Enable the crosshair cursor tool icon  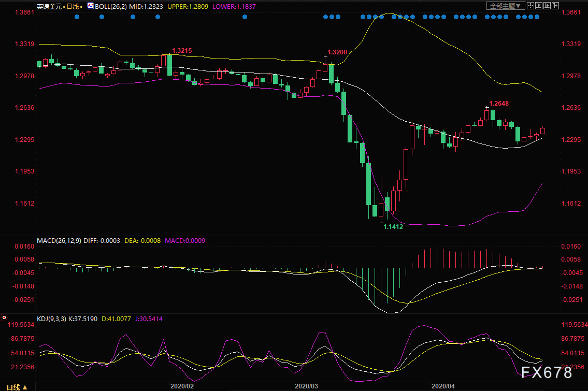pos(530,6)
